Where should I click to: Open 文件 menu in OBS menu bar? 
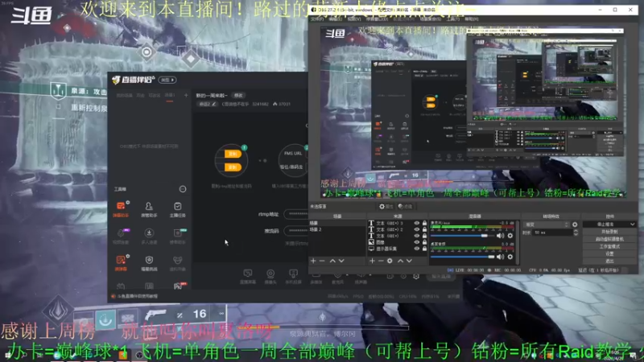click(x=317, y=19)
